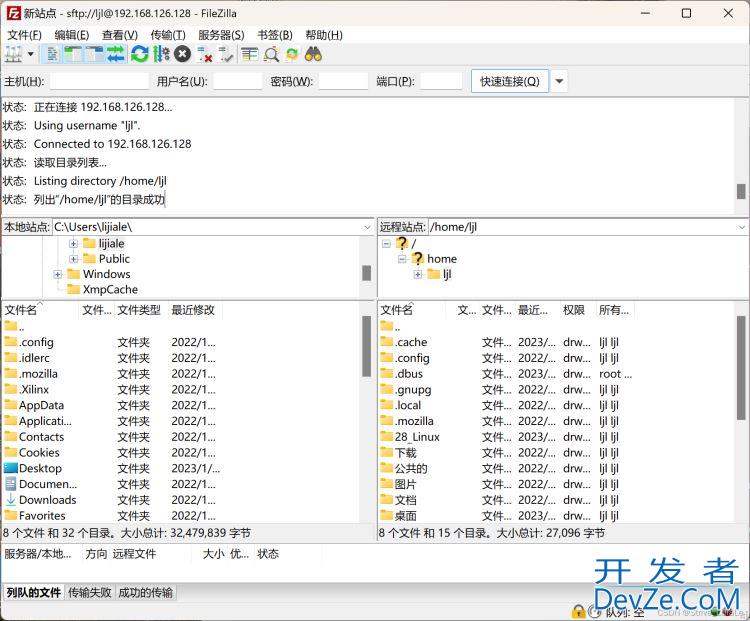Select the .Xilinx local folder
This screenshot has width=750, height=621.
point(33,389)
